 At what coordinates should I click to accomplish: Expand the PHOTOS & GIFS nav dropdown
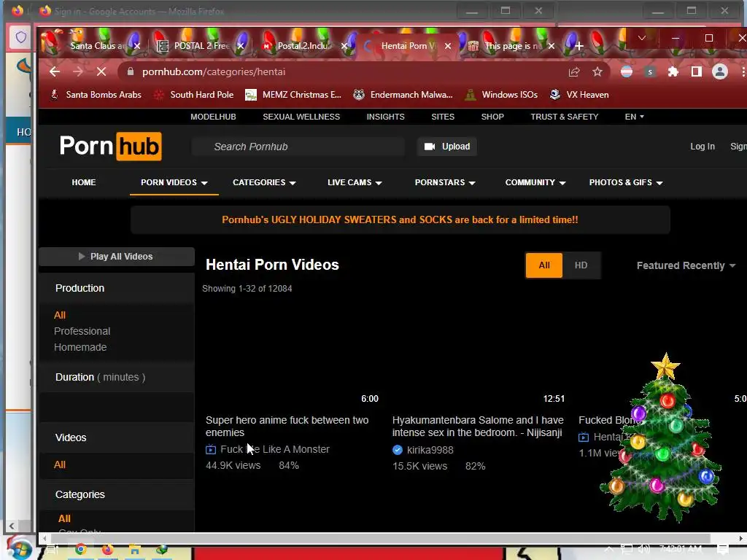pos(625,182)
